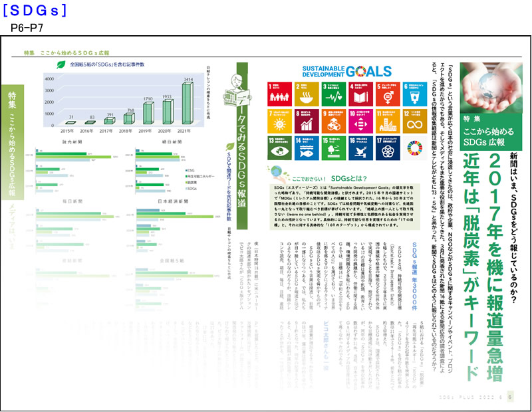Click the ここでおさらい！ SDGsとは？ heading
Image resolution: width=532 pixels, height=412 pixels.
(x=329, y=178)
